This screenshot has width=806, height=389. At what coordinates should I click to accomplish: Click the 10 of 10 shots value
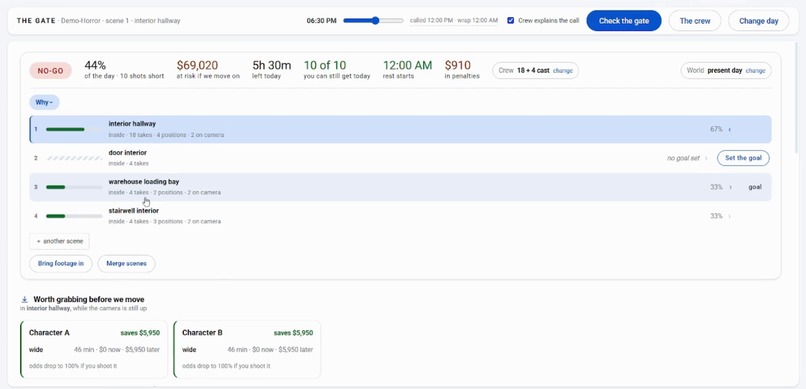[325, 65]
